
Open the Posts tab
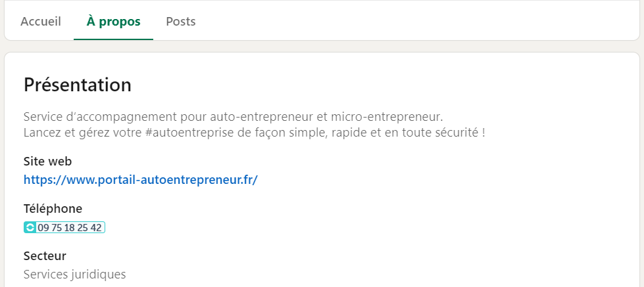[x=181, y=21]
